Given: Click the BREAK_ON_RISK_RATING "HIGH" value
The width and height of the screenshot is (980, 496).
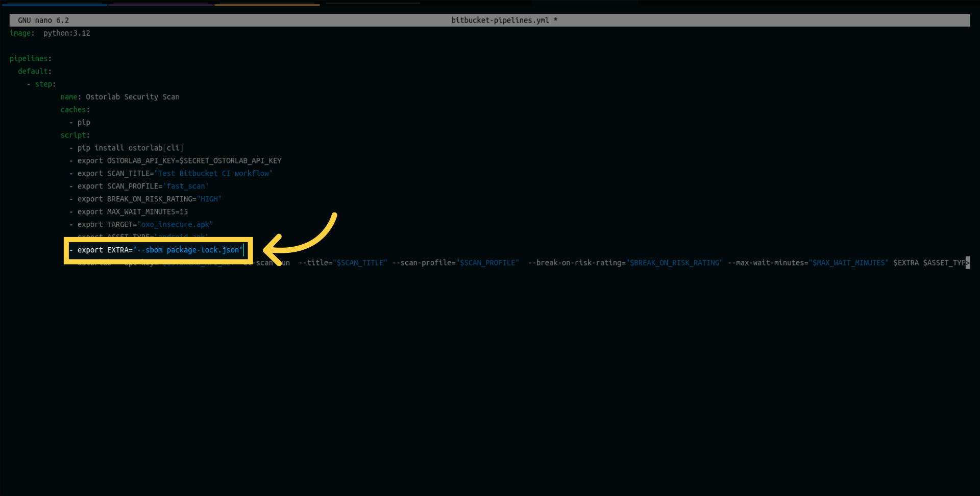Looking at the screenshot, I should pyautogui.click(x=209, y=199).
